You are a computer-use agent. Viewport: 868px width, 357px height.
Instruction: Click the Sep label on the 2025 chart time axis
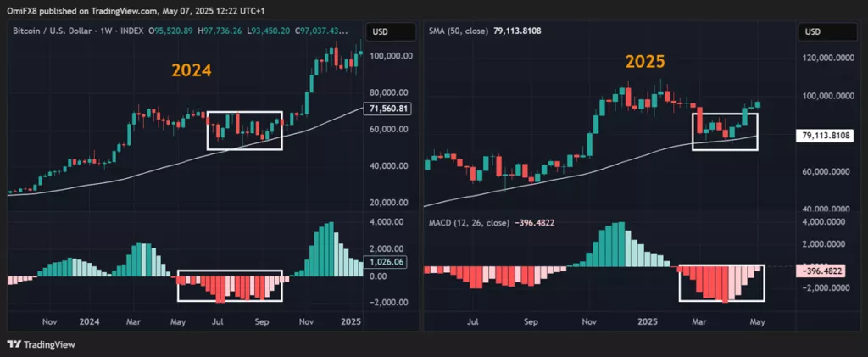click(x=530, y=322)
